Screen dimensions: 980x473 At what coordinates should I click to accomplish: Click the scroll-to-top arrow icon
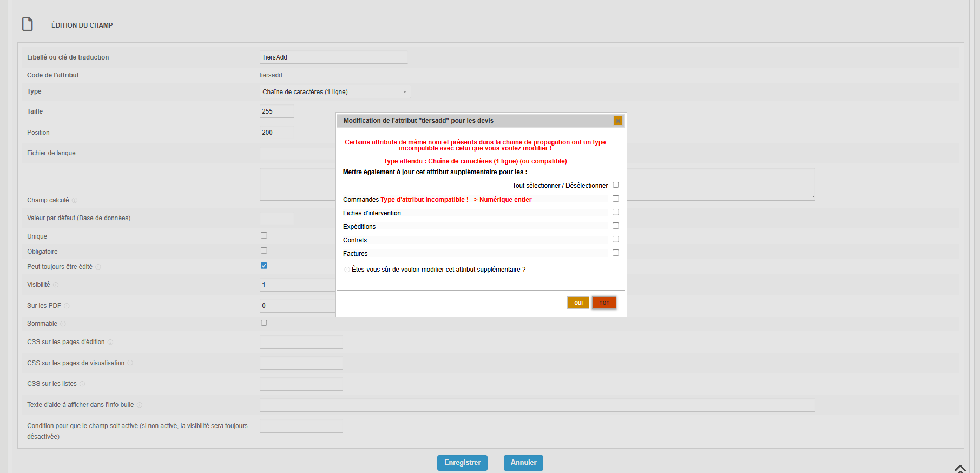(960, 469)
